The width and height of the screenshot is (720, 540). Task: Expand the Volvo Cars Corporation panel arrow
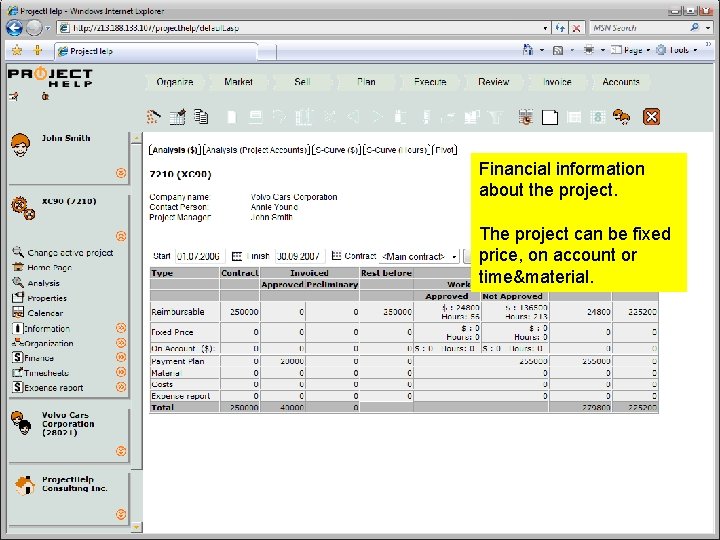(121, 451)
